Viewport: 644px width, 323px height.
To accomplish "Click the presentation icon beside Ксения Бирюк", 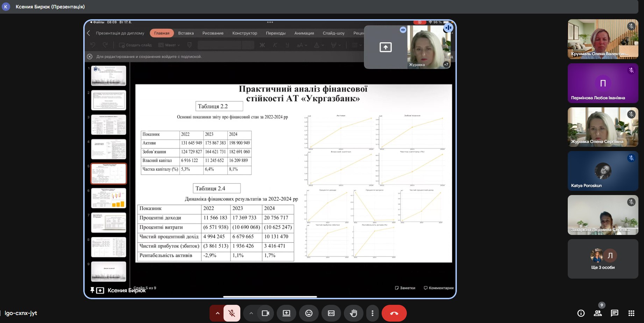I will click(100, 290).
